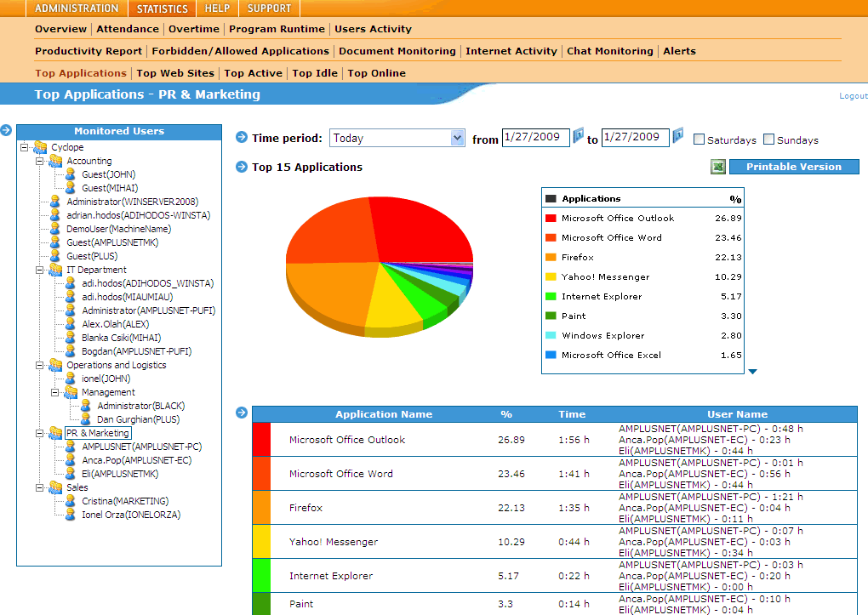Click the arrow icon beside Top 15 Applications
The width and height of the screenshot is (868, 615).
242,166
